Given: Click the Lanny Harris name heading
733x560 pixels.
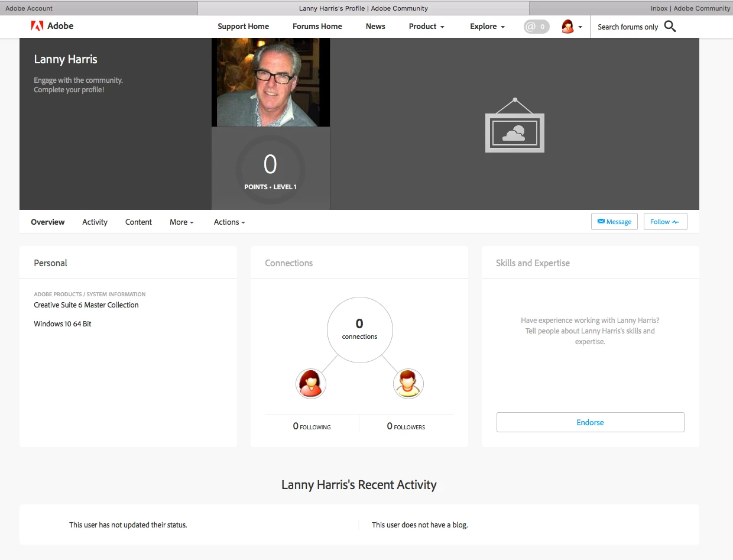Looking at the screenshot, I should [66, 59].
